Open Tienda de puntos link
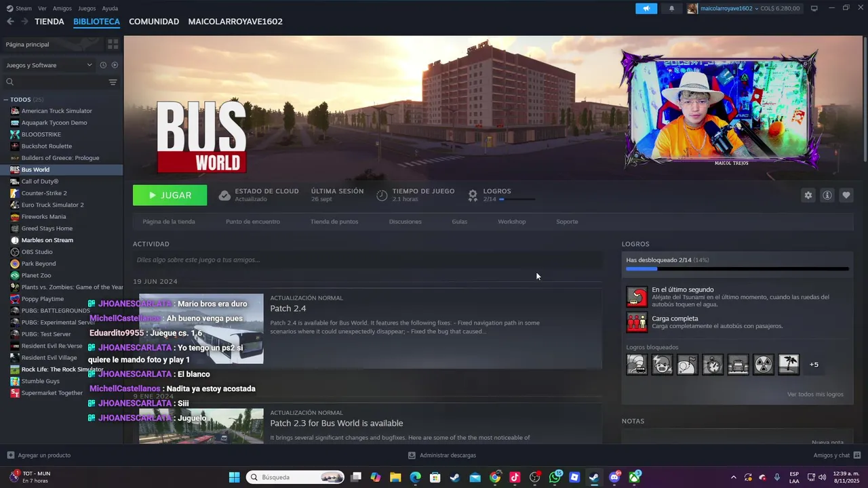Image resolution: width=868 pixels, height=488 pixels. coord(334,222)
